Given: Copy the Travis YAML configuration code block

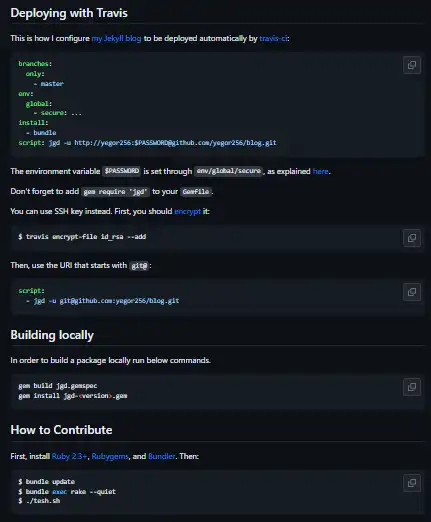Looking at the screenshot, I should (x=412, y=65).
